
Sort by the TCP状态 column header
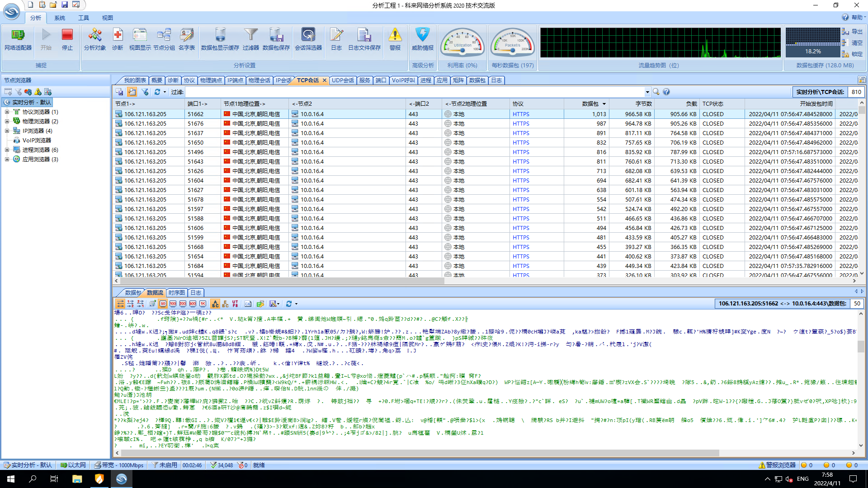coord(722,104)
